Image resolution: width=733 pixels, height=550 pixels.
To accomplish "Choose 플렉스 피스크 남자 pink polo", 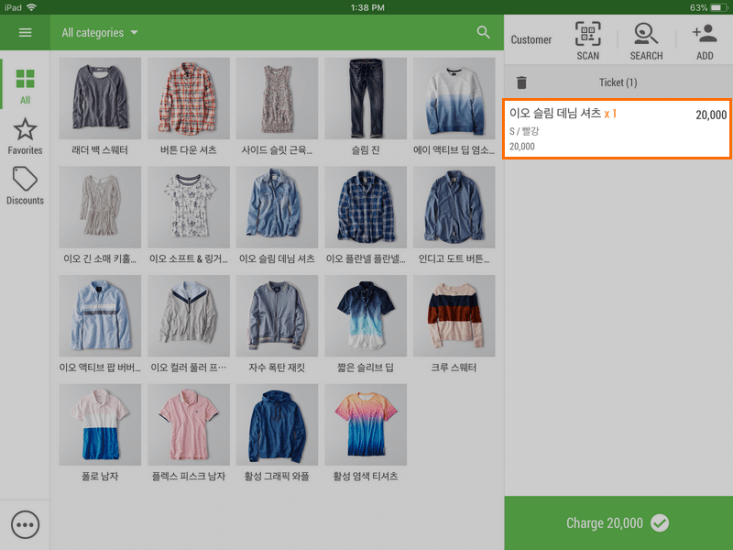I will pyautogui.click(x=188, y=433).
